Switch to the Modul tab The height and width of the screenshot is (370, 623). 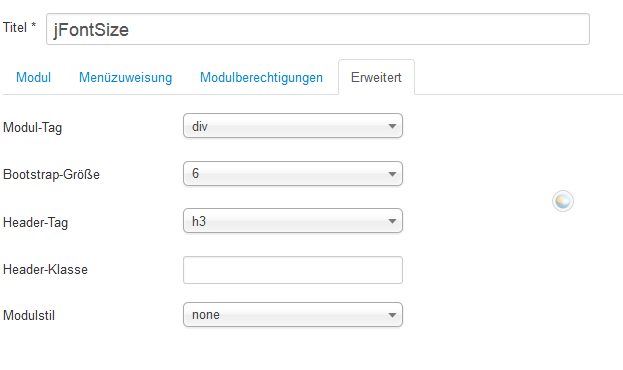(x=33, y=77)
